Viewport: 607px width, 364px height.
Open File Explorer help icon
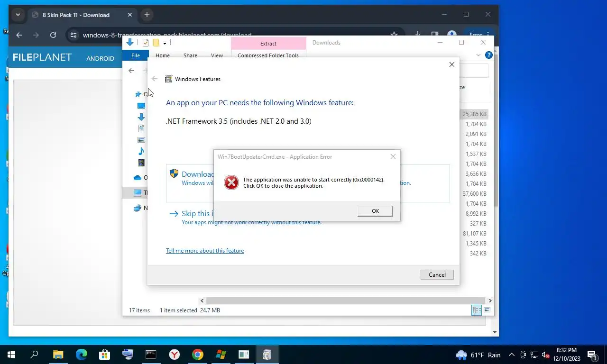click(x=489, y=55)
